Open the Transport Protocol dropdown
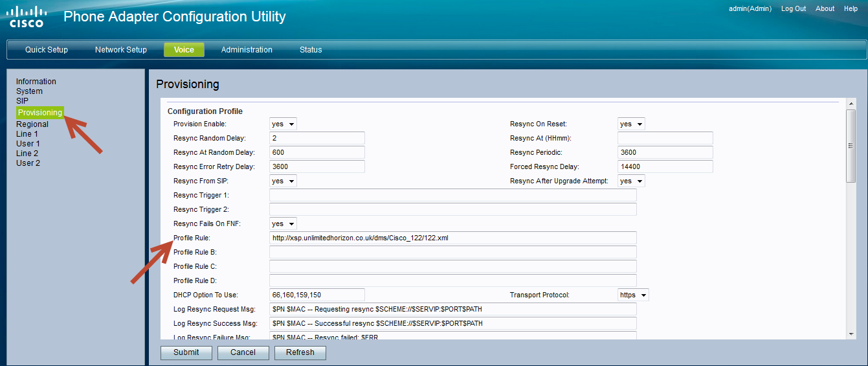The image size is (868, 366). coord(633,295)
